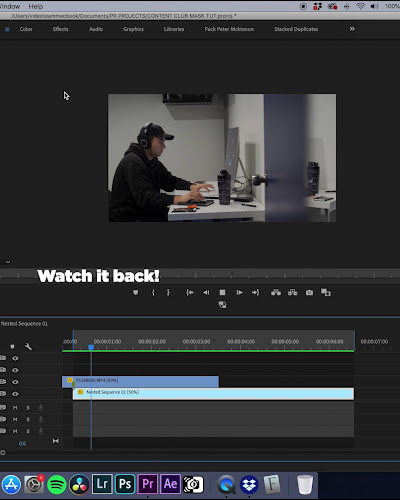Switch to Stacked Duplicates workspace

296,29
